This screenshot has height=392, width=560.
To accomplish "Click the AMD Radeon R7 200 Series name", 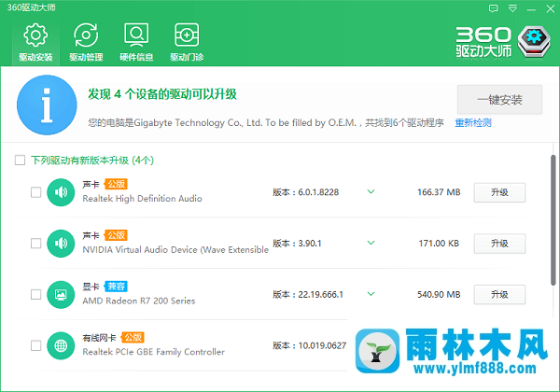I will [x=139, y=301].
